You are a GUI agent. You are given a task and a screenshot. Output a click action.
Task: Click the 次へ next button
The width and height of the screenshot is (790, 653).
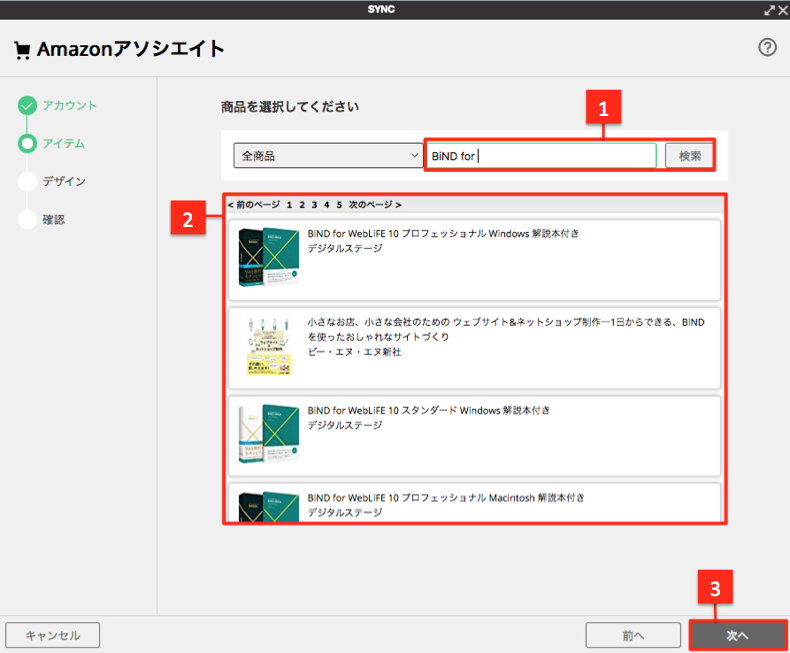[737, 635]
